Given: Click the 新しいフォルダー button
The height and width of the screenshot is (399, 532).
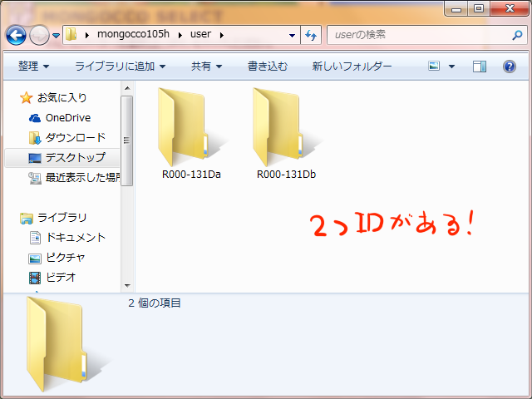Looking at the screenshot, I should 352,66.
